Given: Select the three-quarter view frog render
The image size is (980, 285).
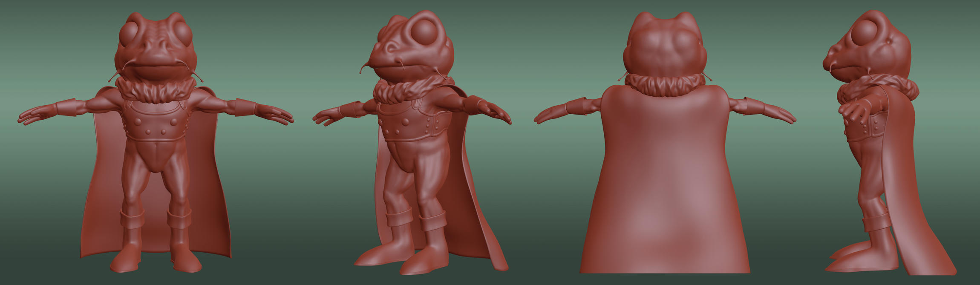Looking at the screenshot, I should [x=412, y=142].
